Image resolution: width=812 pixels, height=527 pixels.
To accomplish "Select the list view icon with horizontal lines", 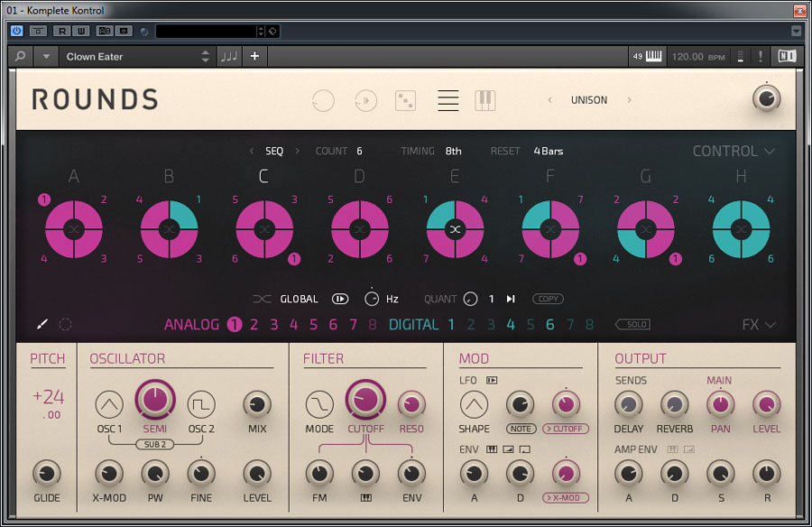I will pyautogui.click(x=448, y=100).
